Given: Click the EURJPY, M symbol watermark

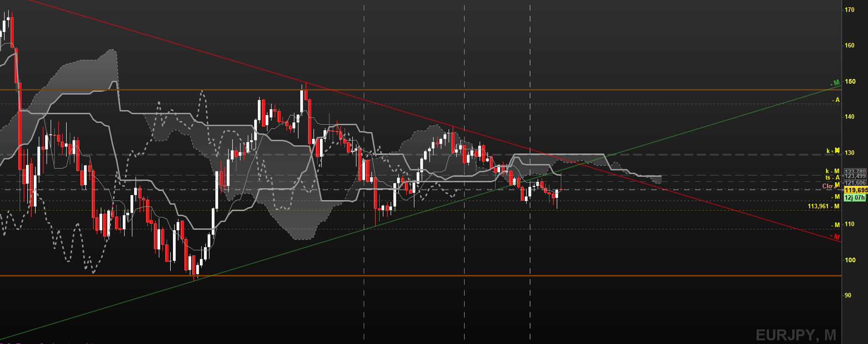Looking at the screenshot, I should coord(796,335).
